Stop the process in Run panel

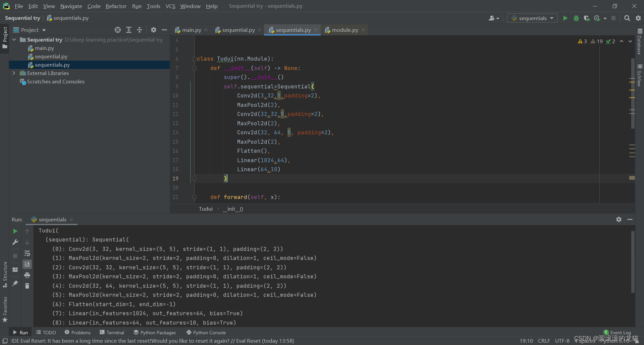click(x=15, y=256)
